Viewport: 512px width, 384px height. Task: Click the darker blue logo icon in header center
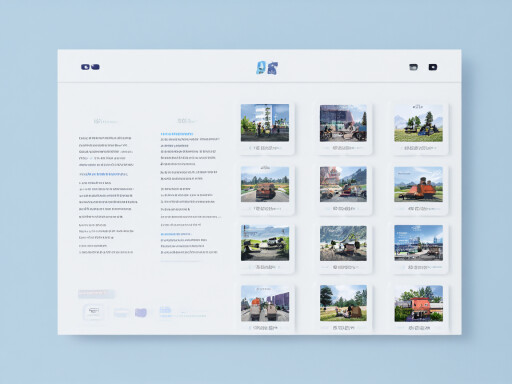(273, 68)
